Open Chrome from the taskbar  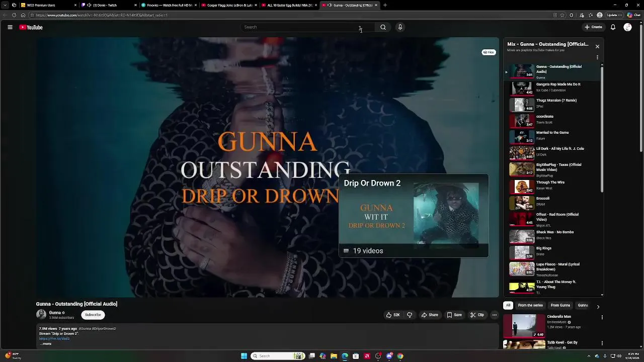(x=400, y=356)
